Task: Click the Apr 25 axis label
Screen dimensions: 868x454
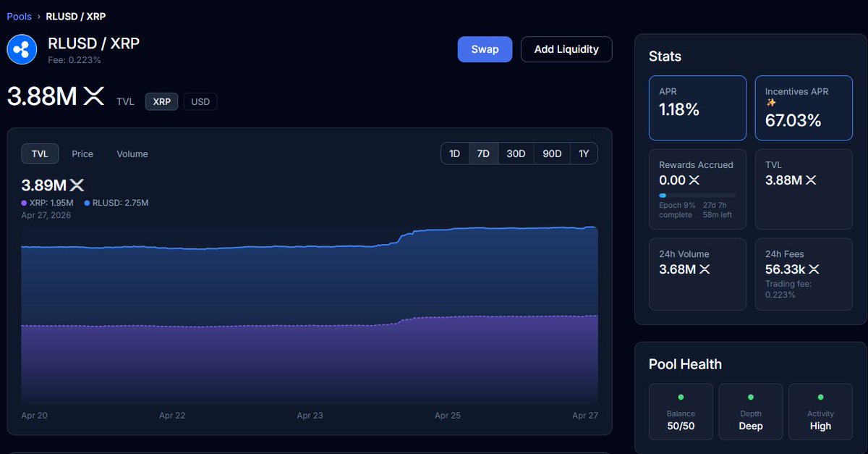Action: pos(447,416)
